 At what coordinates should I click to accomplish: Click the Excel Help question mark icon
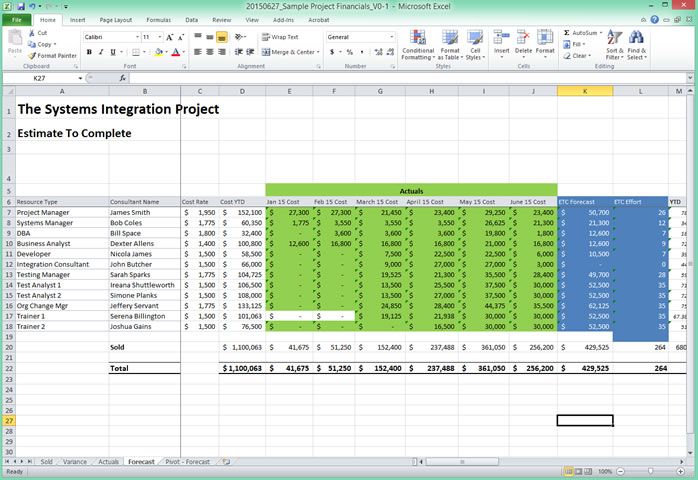(x=654, y=20)
